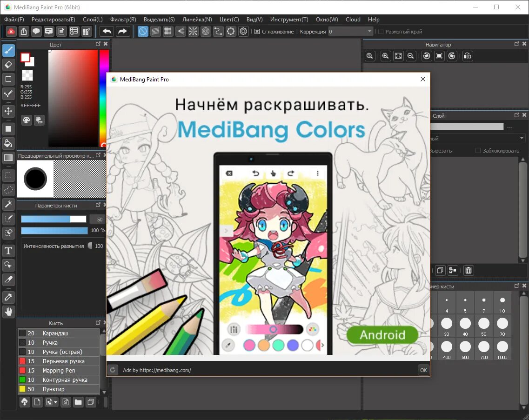Select the Text tool

pos(8,251)
